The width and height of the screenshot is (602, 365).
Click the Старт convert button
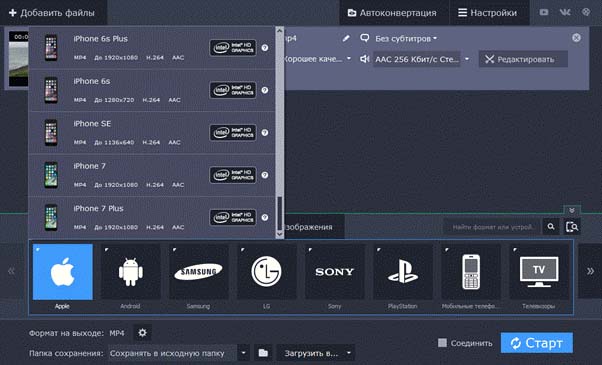(537, 343)
